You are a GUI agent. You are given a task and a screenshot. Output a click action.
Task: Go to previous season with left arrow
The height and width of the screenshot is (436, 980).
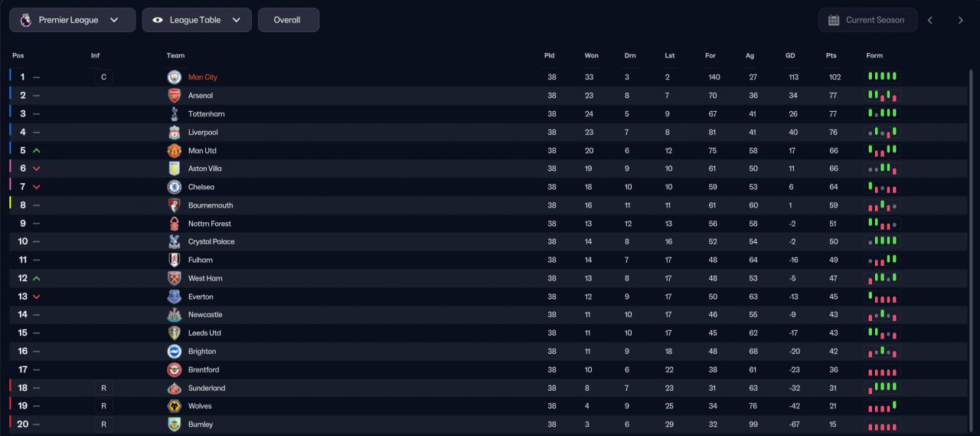930,20
